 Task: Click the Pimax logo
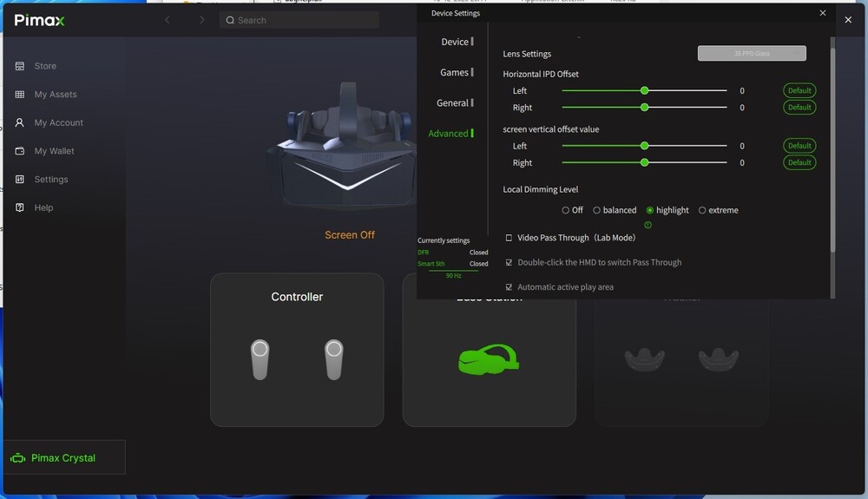click(39, 21)
